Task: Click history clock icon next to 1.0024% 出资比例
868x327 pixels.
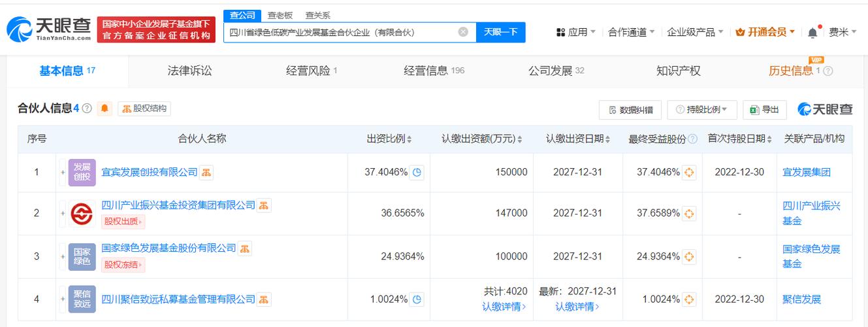Action: pos(417,300)
